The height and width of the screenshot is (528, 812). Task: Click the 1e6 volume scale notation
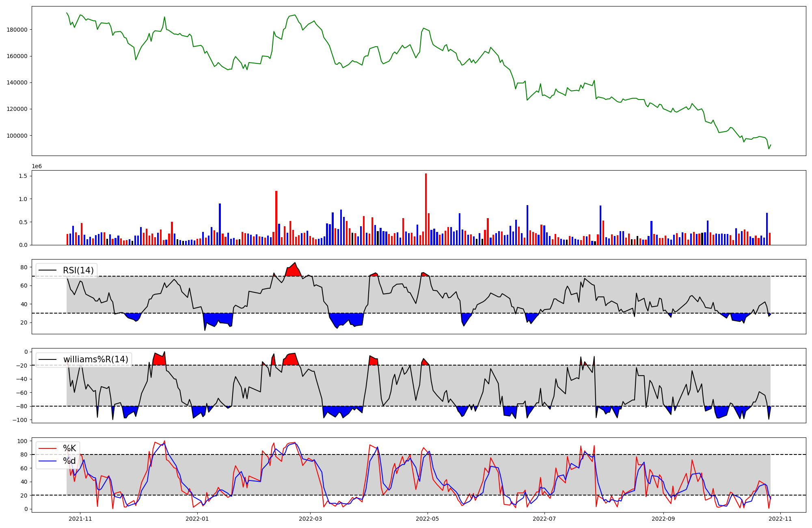point(37,167)
